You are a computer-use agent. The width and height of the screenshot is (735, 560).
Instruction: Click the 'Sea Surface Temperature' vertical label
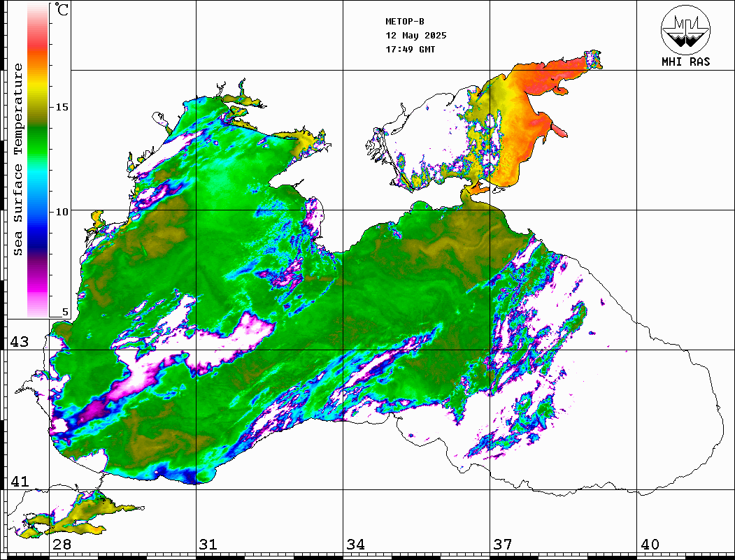click(17, 159)
